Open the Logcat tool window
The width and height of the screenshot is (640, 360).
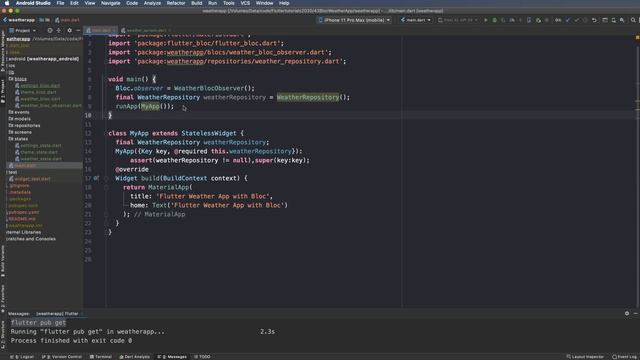pos(22,357)
